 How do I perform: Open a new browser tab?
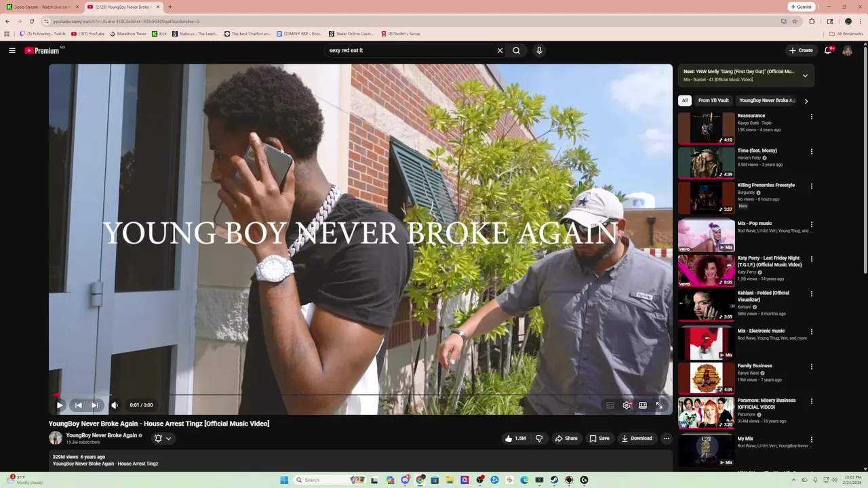170,7
